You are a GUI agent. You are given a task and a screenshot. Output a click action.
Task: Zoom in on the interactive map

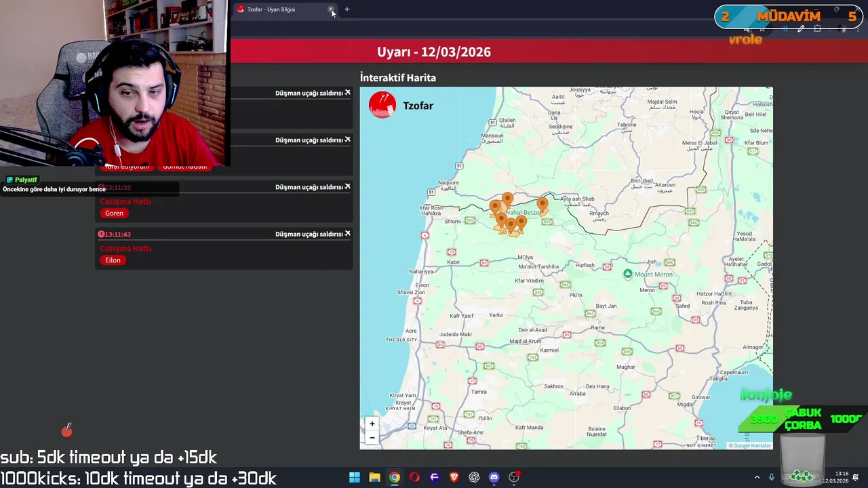(x=372, y=424)
